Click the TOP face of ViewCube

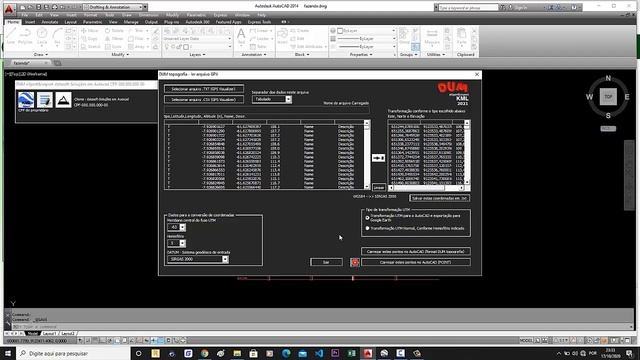pos(608,97)
